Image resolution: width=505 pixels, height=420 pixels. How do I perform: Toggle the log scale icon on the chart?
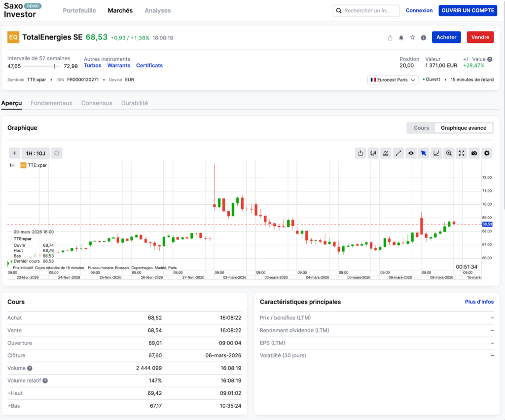(436, 153)
